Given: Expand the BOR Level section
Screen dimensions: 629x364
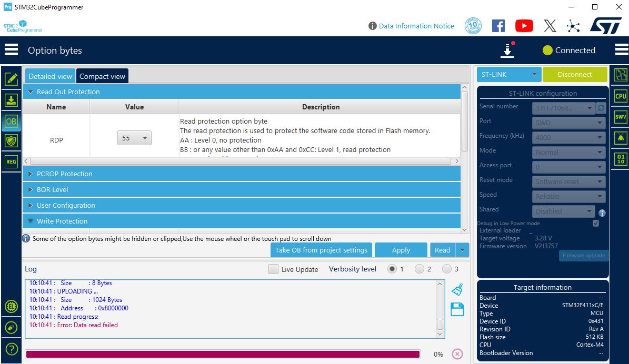Looking at the screenshot, I should point(52,189).
